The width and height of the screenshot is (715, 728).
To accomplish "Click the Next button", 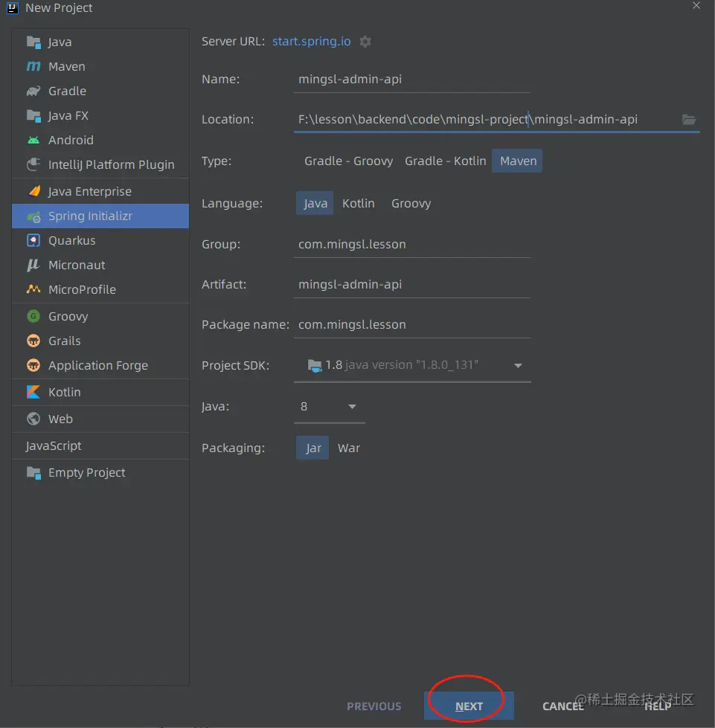I will [x=469, y=706].
